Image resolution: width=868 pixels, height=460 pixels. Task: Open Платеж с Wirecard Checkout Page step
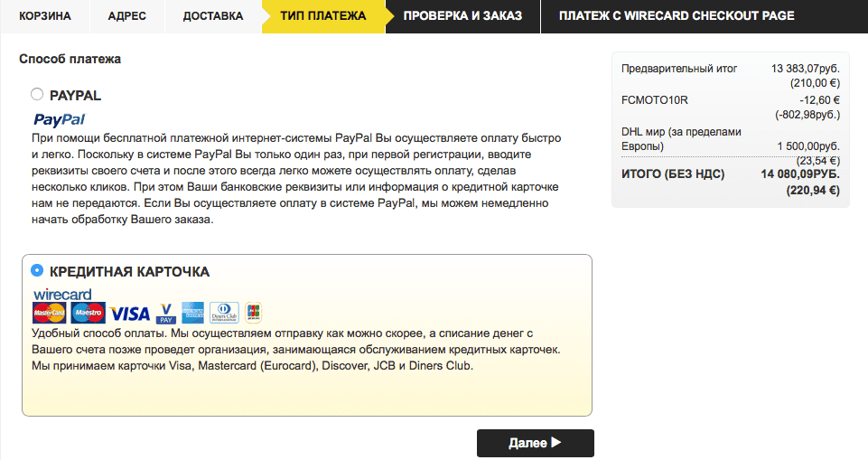coord(676,16)
